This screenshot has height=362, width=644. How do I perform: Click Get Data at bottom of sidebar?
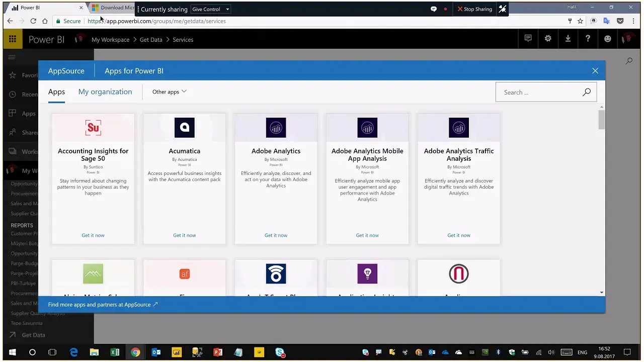click(x=28, y=335)
